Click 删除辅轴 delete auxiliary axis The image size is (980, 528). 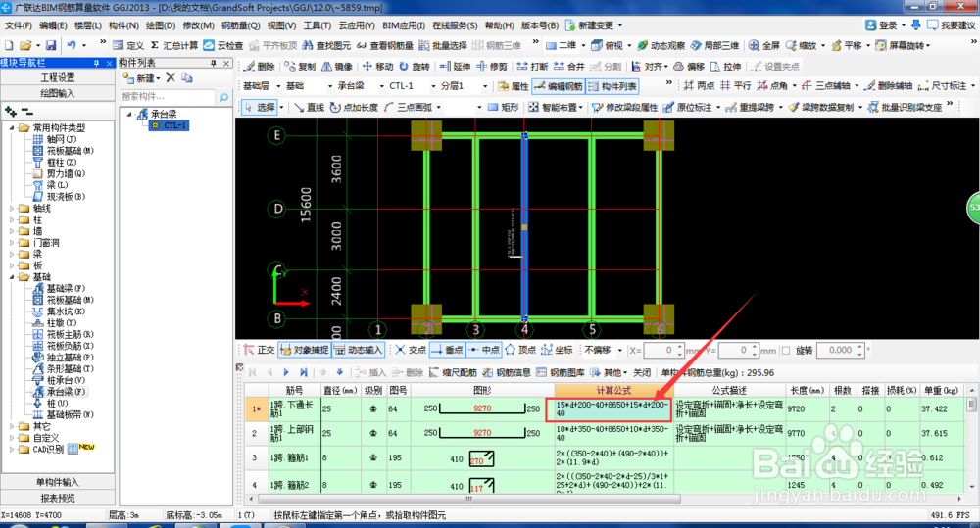[889, 86]
